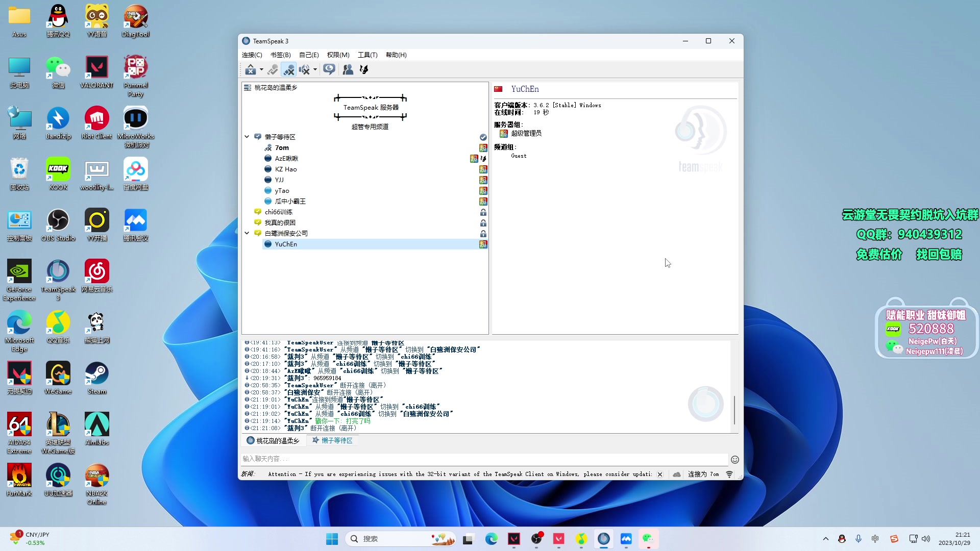
Task: Click the emoji smiley icon
Action: 735,460
